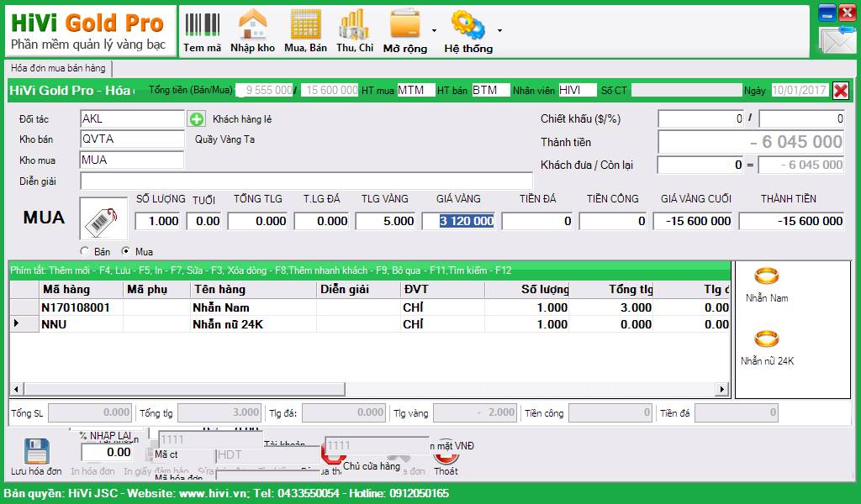The width and height of the screenshot is (861, 504).
Task: Focus the Diễn giải description field
Action: point(306,181)
